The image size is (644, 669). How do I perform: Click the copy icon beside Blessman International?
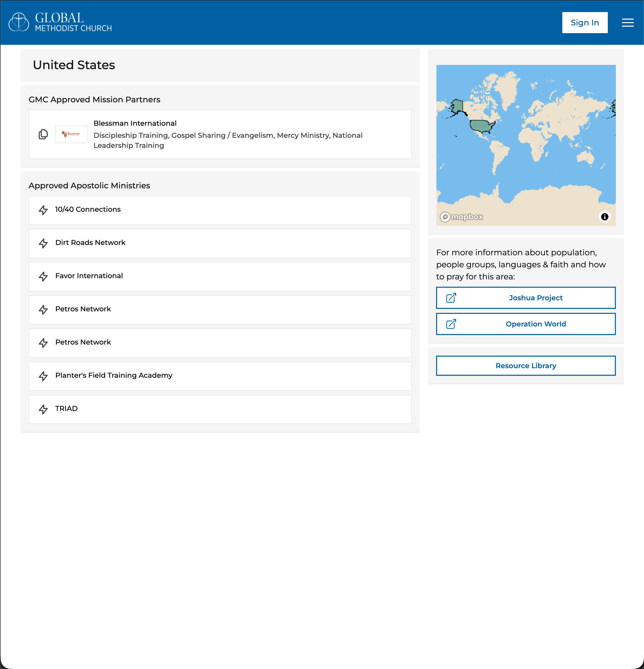(x=43, y=134)
